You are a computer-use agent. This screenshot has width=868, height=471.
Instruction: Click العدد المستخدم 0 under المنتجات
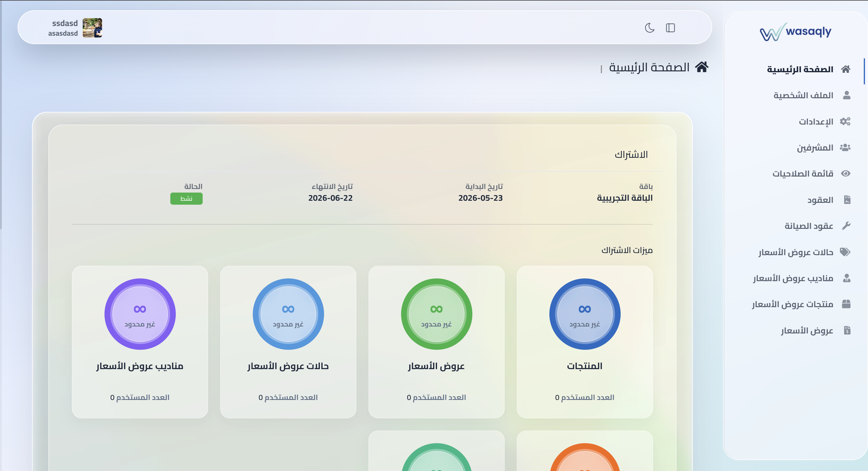pos(585,397)
